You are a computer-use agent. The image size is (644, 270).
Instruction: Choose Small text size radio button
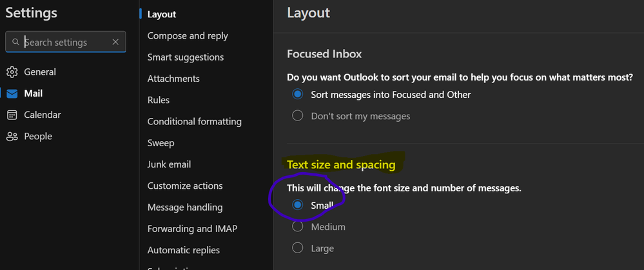click(298, 205)
